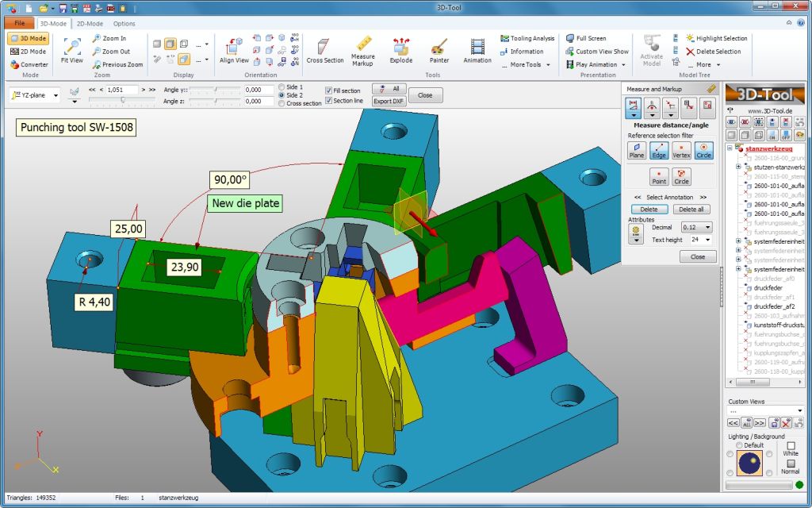Image resolution: width=812 pixels, height=508 pixels.
Task: Toggle the Section line checkbox
Action: (x=329, y=101)
